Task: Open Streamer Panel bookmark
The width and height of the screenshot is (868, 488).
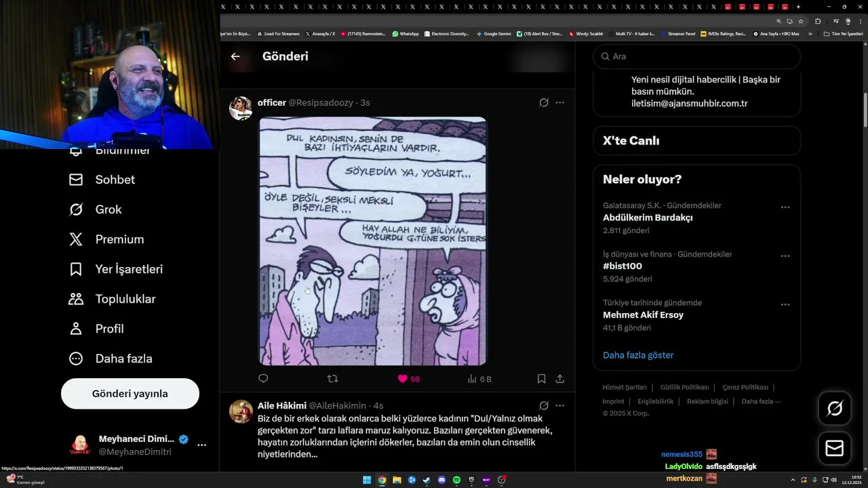Action: tap(677, 33)
